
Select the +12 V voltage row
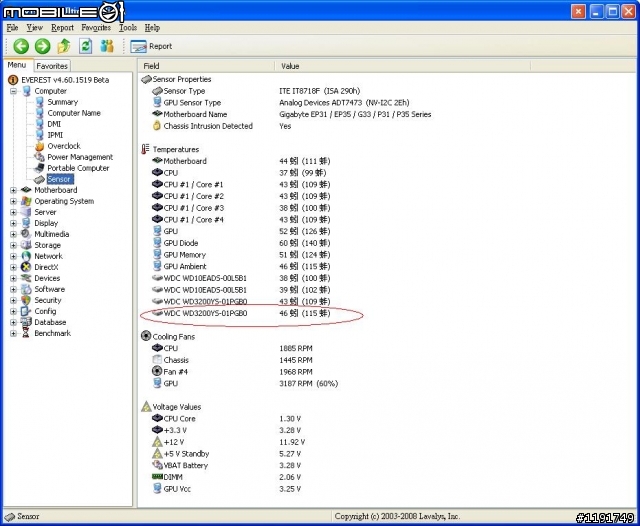pos(229,442)
